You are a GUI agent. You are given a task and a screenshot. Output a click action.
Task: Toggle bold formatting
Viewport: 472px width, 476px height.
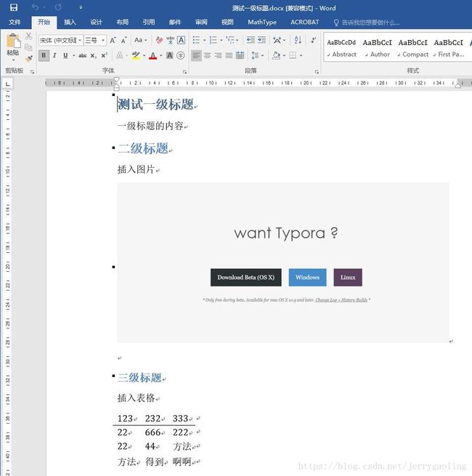point(44,55)
